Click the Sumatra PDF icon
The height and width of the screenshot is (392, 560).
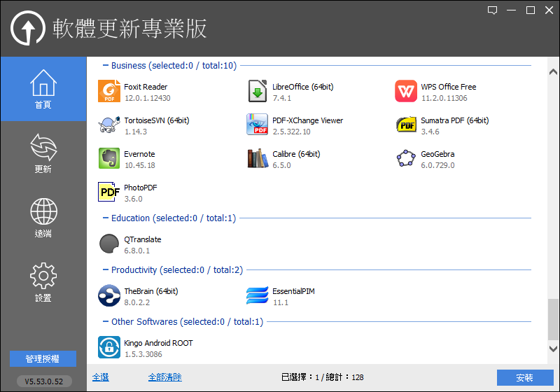click(x=406, y=125)
